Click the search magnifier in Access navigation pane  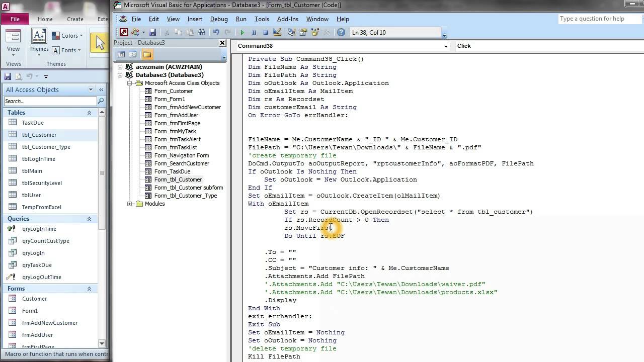[101, 101]
